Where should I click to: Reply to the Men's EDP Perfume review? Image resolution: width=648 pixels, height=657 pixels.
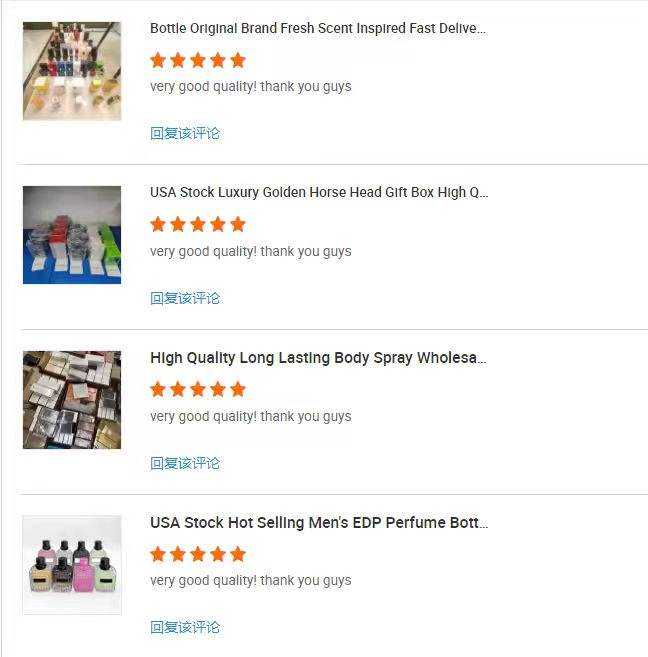tap(185, 627)
